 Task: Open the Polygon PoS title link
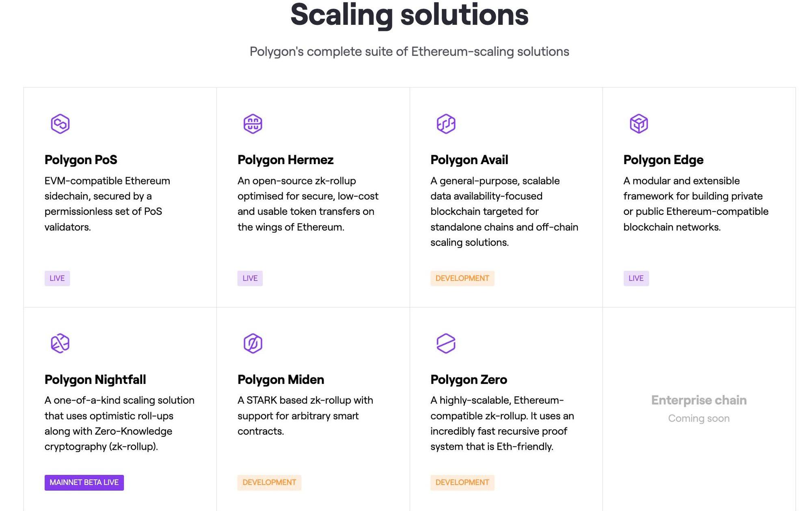tap(81, 160)
